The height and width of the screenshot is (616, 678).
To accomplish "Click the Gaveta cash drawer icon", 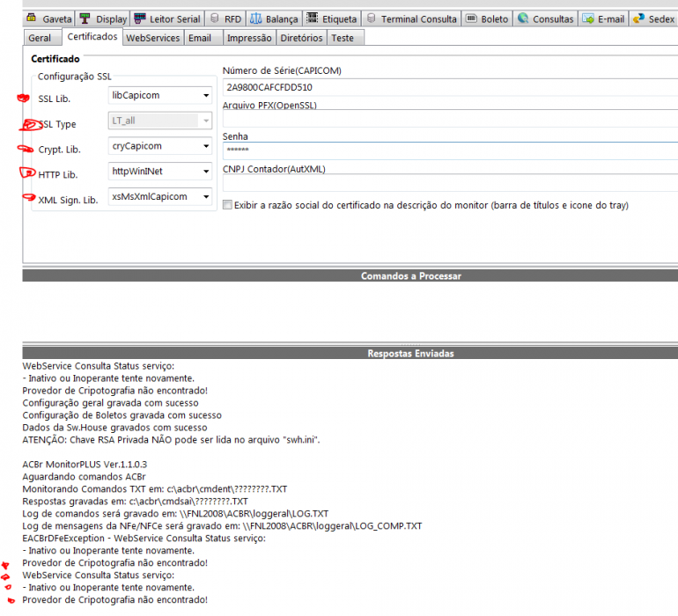I will 31,18.
